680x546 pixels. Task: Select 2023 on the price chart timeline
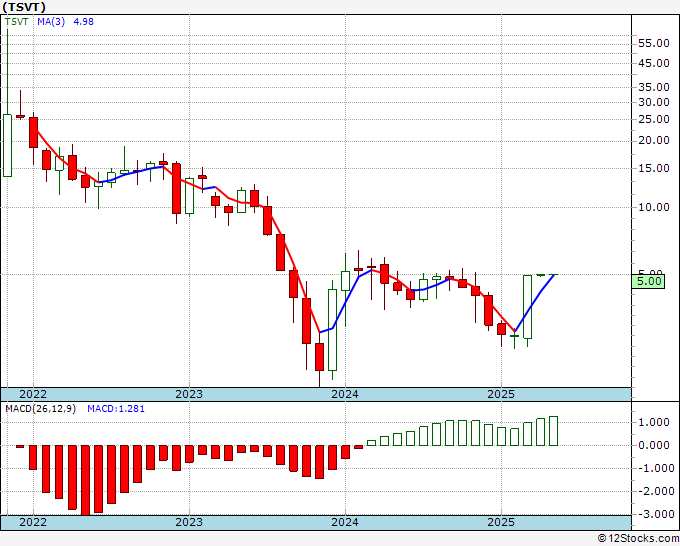189,394
